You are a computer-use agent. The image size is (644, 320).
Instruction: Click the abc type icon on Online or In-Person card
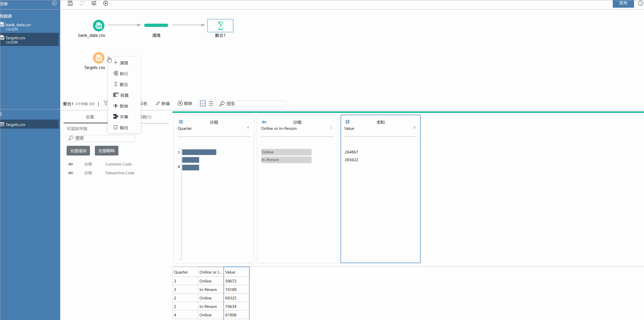(264, 122)
